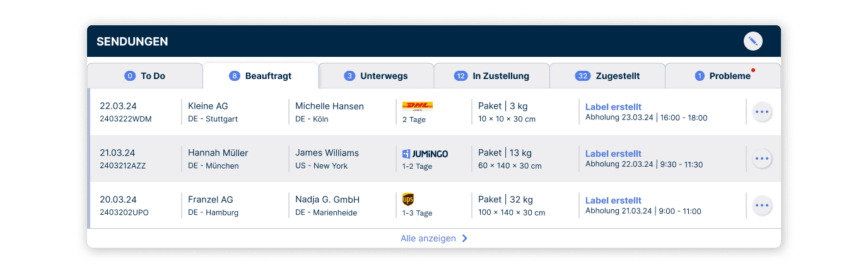Go to the In Zustellung tab
Image resolution: width=868 pixels, height=273 pixels.
click(x=492, y=76)
